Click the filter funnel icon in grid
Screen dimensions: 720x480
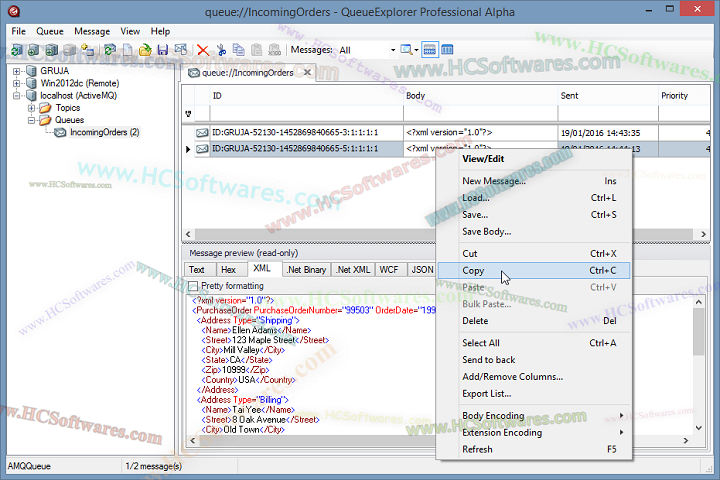click(188, 113)
